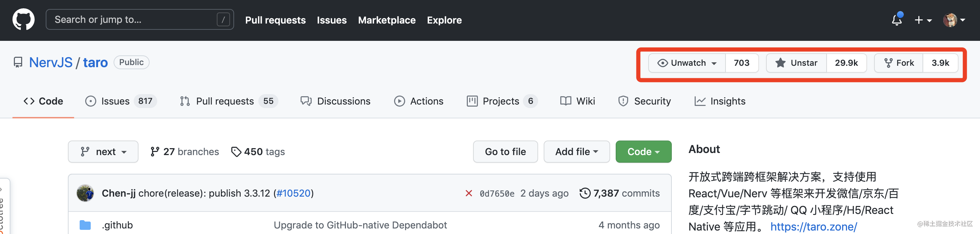The width and height of the screenshot is (980, 234).
Task: Focus the Search or jump to field
Action: [140, 19]
